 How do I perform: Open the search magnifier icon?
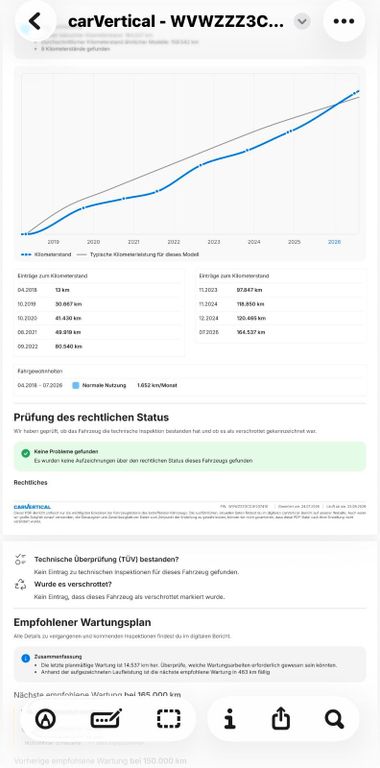(334, 719)
